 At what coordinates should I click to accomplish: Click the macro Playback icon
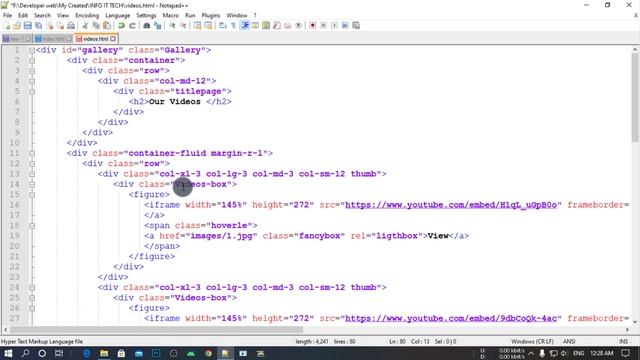[334, 25]
